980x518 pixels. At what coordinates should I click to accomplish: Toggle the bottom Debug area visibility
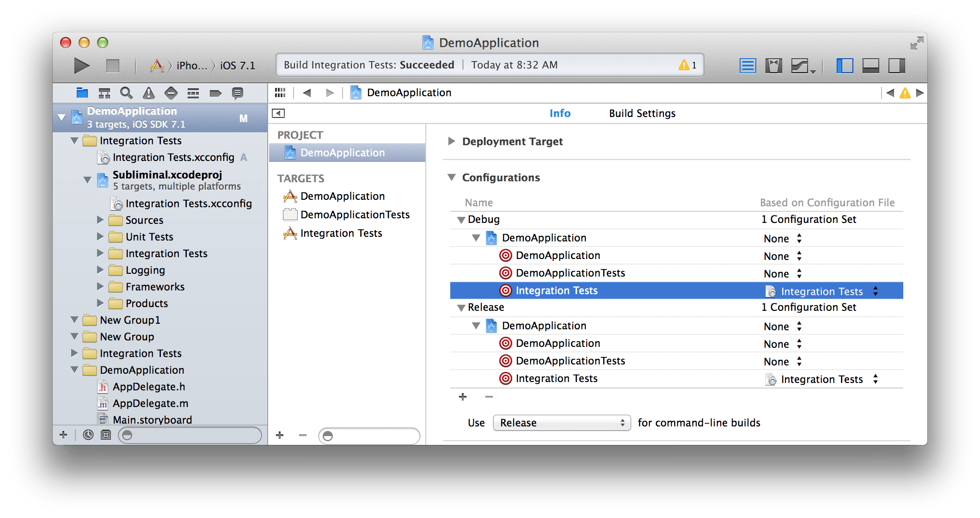[x=870, y=66]
